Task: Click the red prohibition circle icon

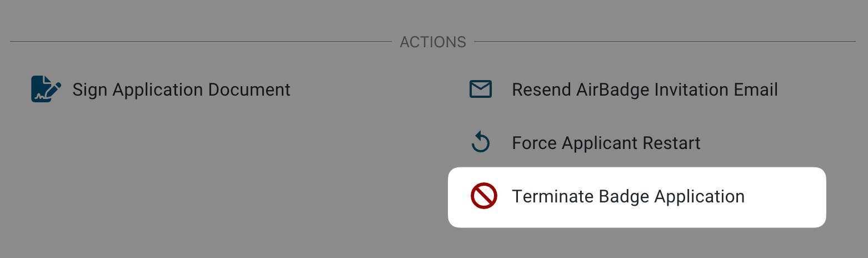Action: (x=483, y=197)
